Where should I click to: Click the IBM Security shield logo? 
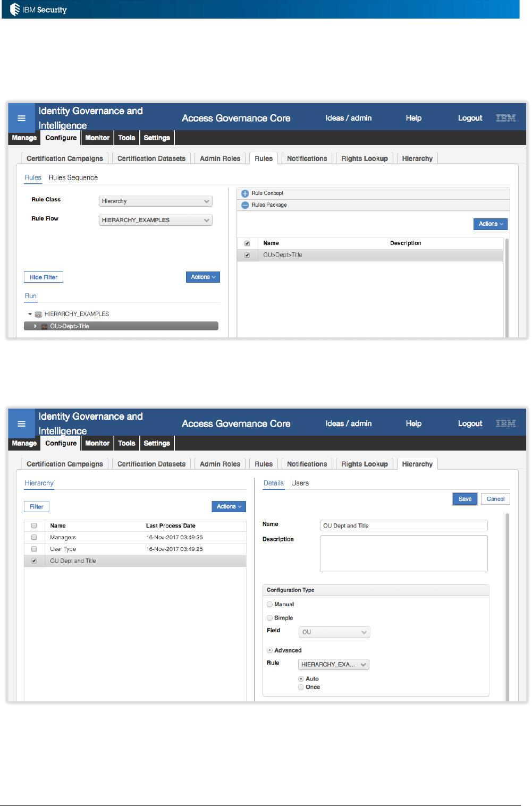[x=15, y=10]
